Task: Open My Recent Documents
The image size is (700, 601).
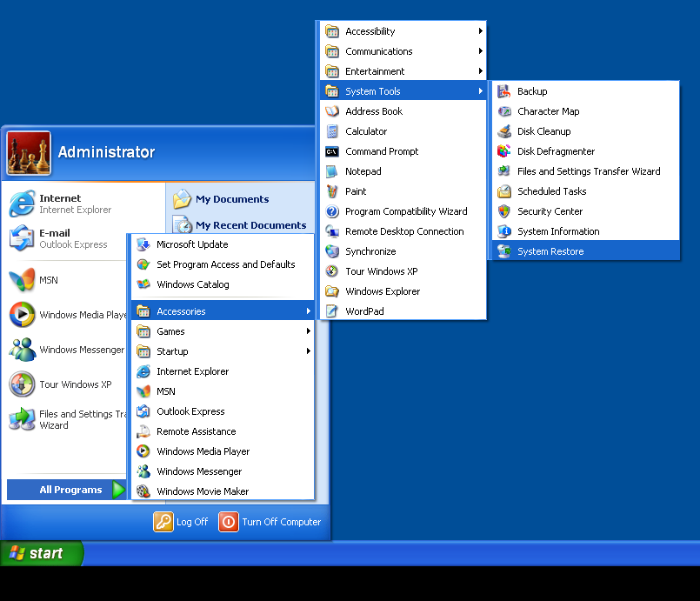Action: tap(240, 225)
